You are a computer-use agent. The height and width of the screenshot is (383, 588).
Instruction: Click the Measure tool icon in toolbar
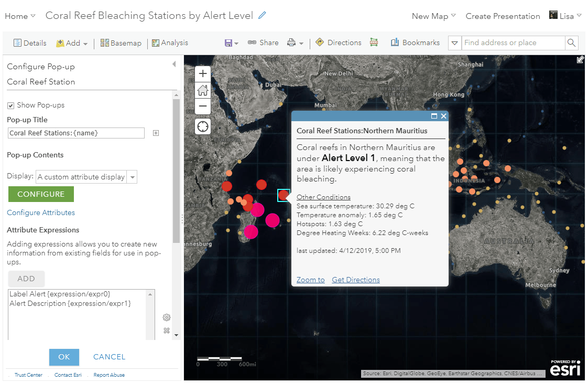coord(374,42)
